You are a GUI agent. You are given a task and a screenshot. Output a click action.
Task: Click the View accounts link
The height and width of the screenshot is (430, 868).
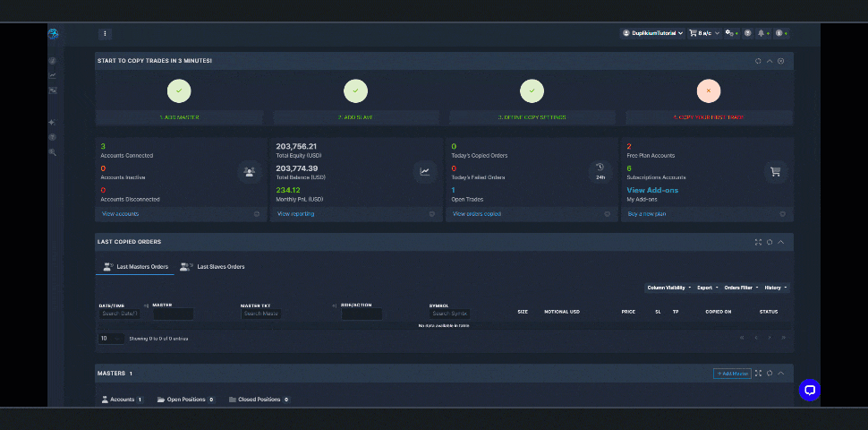[120, 214]
